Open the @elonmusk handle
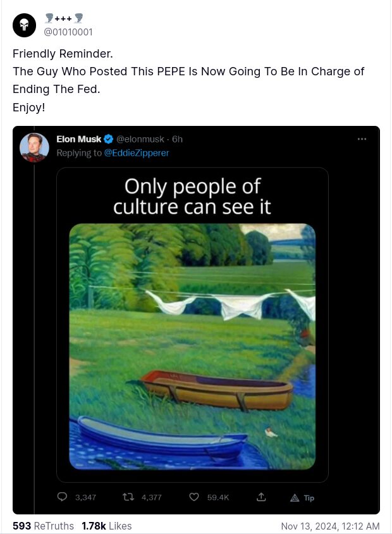Image resolution: width=392 pixels, height=534 pixels. (x=140, y=139)
